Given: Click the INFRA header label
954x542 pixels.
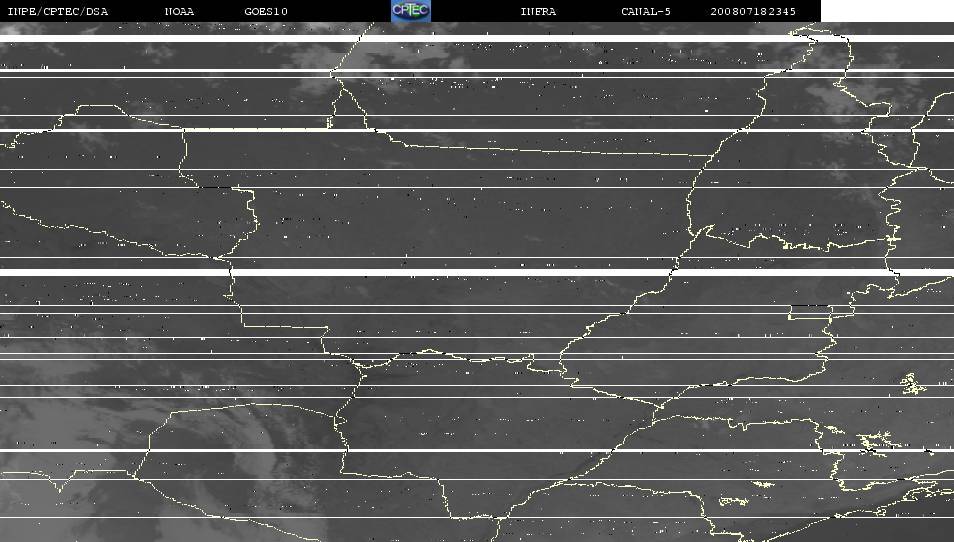Looking at the screenshot, I should [x=538, y=12].
